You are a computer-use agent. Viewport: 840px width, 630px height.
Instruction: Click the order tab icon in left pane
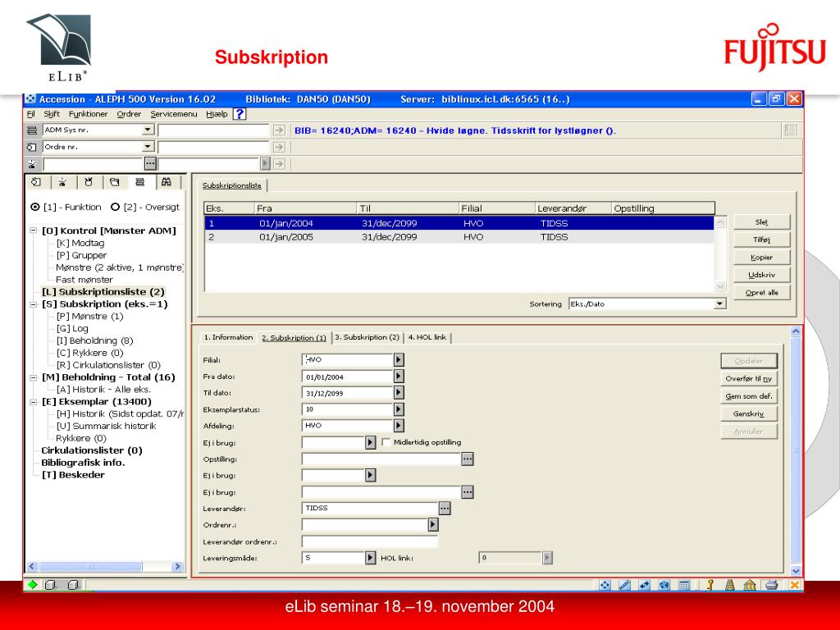tap(36, 182)
